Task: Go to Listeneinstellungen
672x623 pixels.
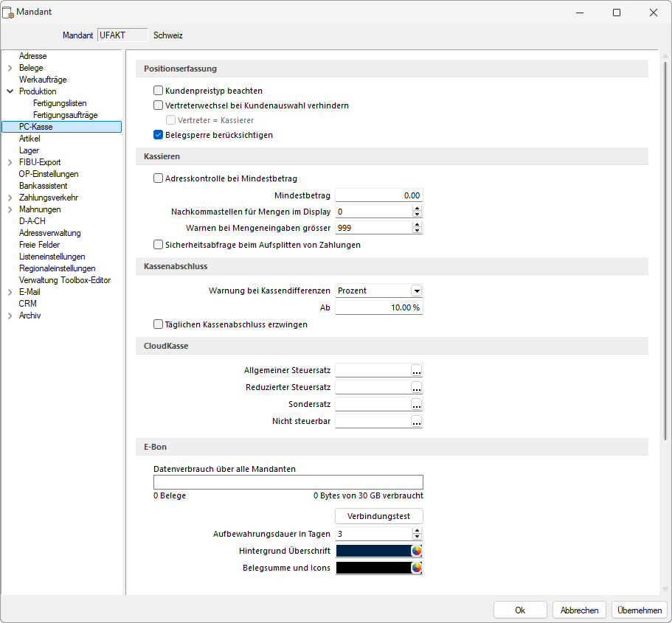Action: pyautogui.click(x=52, y=257)
